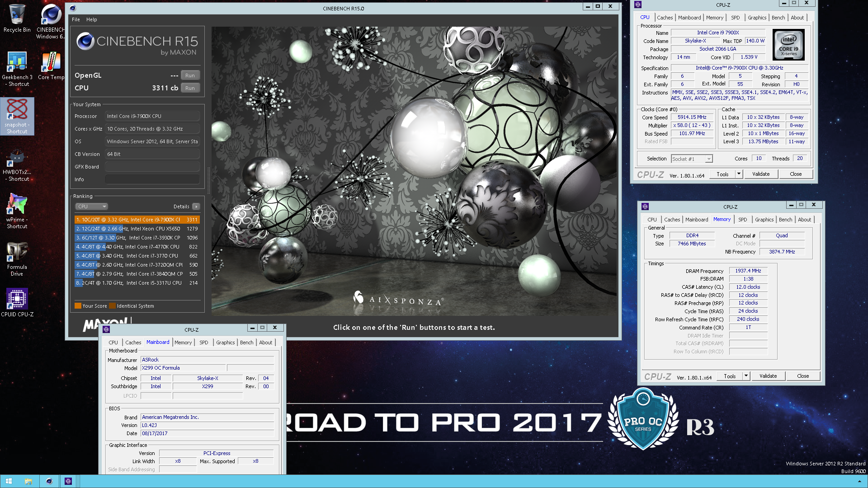Viewport: 868px width, 488px height.
Task: Switch to Cinebench via taskbar icon
Action: pyautogui.click(x=49, y=481)
